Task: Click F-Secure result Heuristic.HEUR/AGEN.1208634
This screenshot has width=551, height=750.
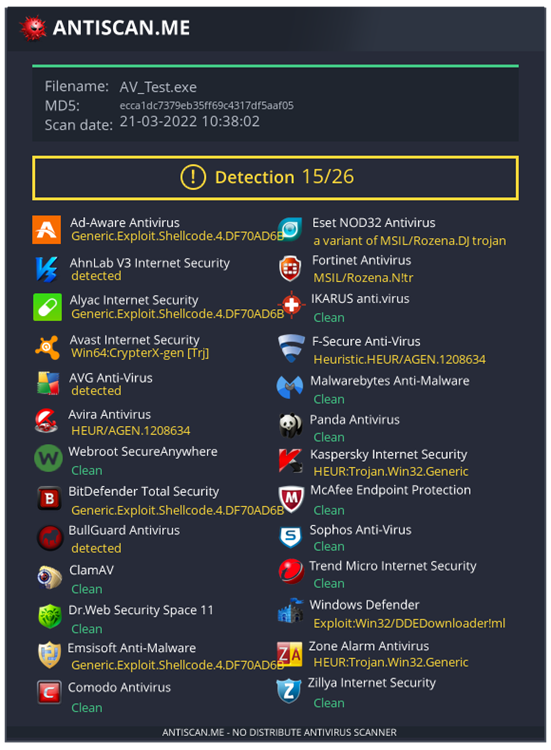Action: [x=399, y=360]
